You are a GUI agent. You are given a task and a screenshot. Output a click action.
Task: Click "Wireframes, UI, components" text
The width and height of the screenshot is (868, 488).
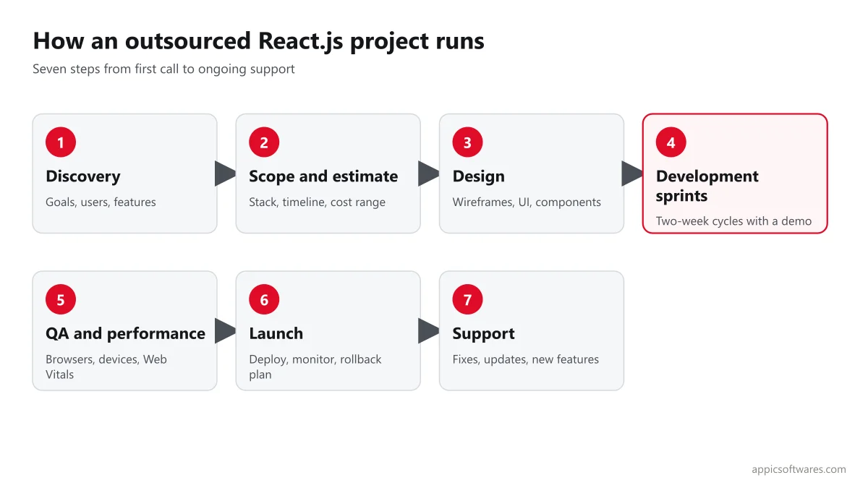click(x=527, y=202)
